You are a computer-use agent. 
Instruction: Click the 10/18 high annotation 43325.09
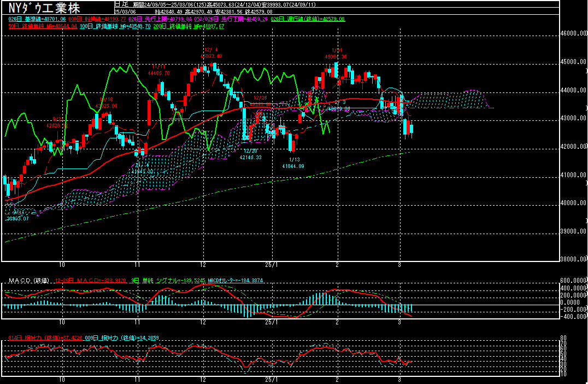106,106
